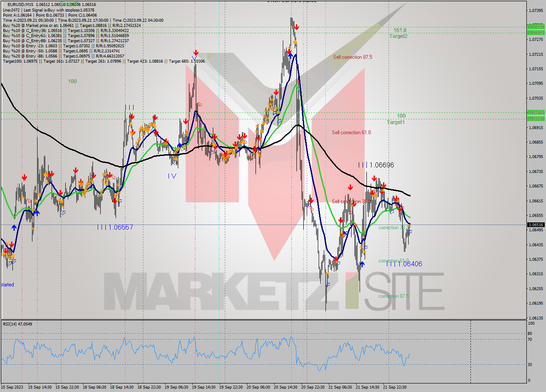Click the green 'correction 87.5' label
Screen dimensions: 546x392
click(393, 296)
